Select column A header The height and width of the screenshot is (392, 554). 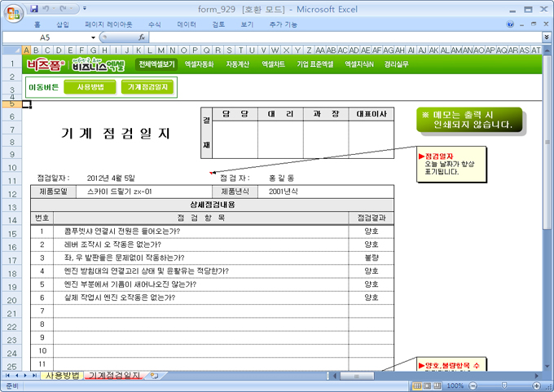27,51
